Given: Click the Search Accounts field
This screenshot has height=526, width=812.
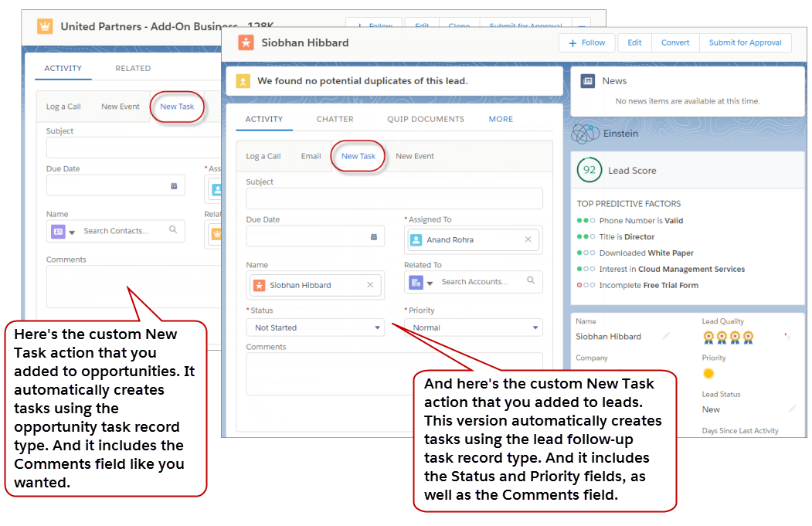Looking at the screenshot, I should click(474, 282).
